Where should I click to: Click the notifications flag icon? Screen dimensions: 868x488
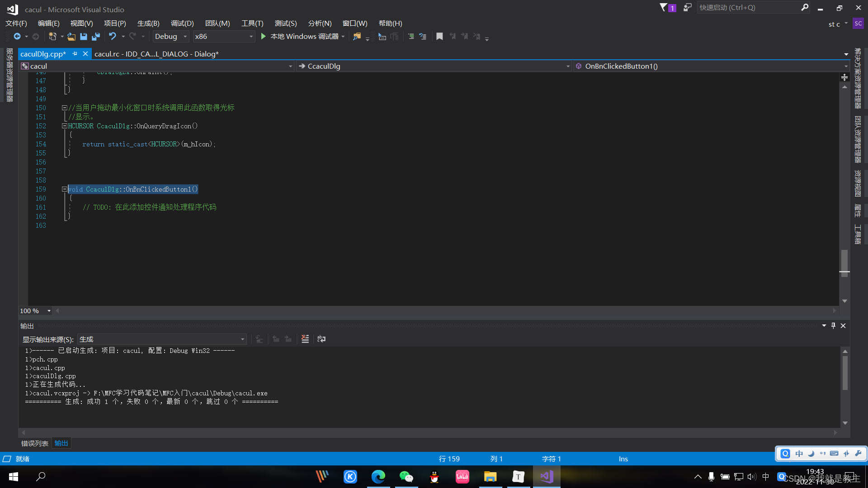click(x=664, y=7)
